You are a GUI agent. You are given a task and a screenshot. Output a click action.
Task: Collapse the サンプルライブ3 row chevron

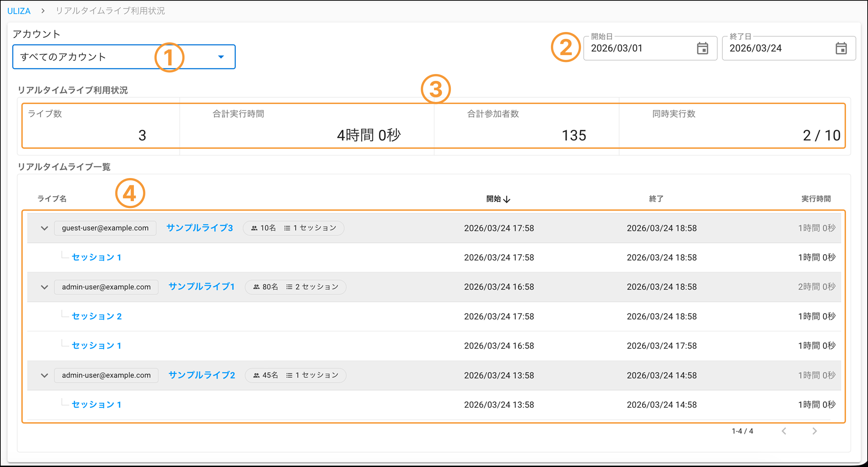click(44, 228)
